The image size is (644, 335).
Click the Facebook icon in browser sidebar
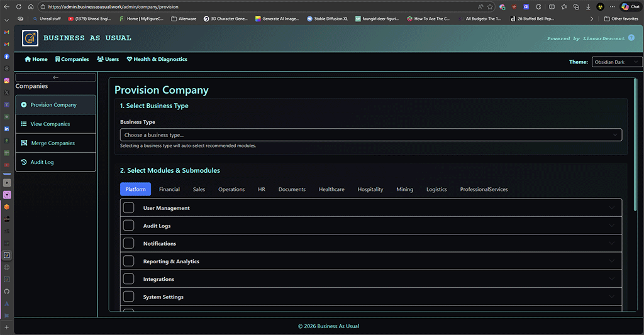pyautogui.click(x=7, y=57)
